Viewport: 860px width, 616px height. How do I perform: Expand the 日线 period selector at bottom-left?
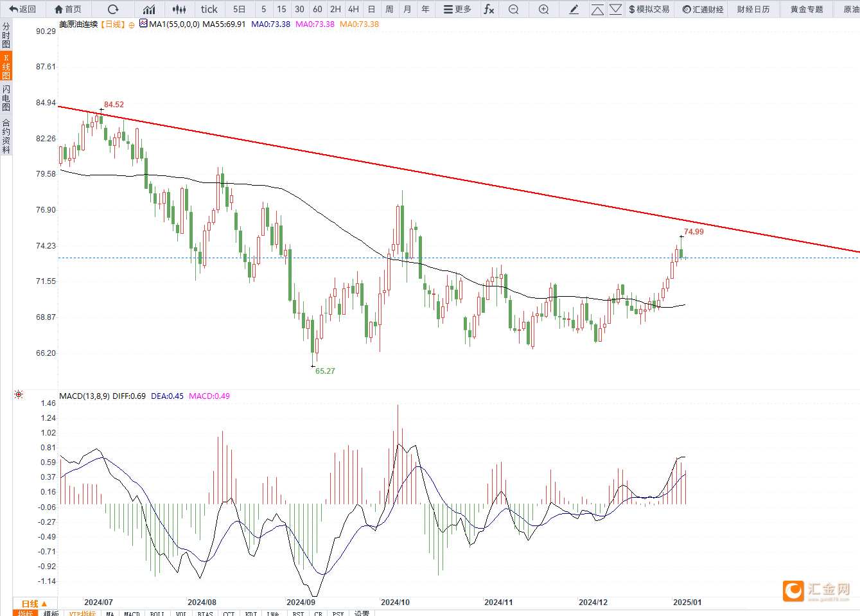(35, 604)
